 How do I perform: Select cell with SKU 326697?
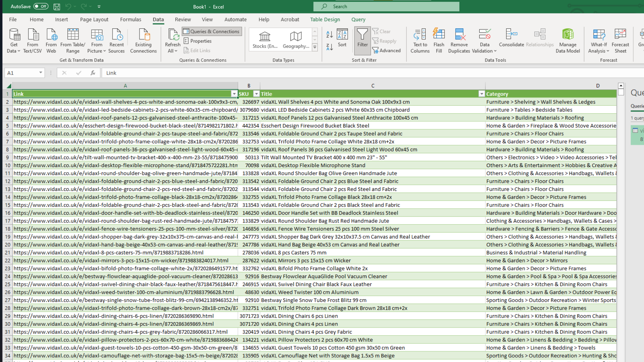click(x=249, y=102)
